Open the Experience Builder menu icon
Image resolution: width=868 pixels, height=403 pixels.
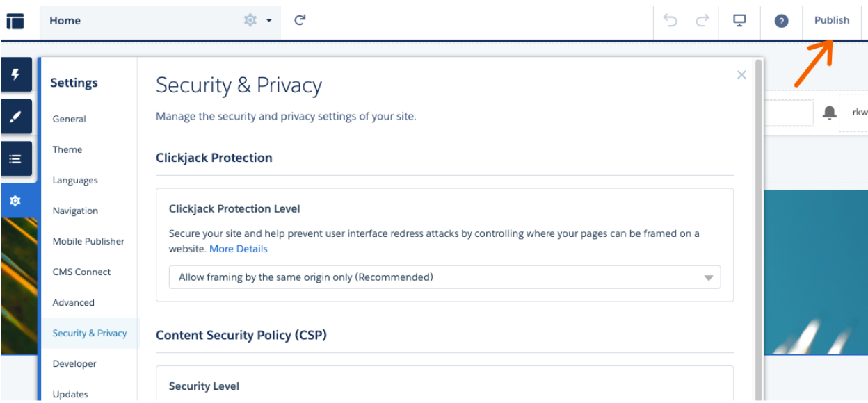[15, 21]
